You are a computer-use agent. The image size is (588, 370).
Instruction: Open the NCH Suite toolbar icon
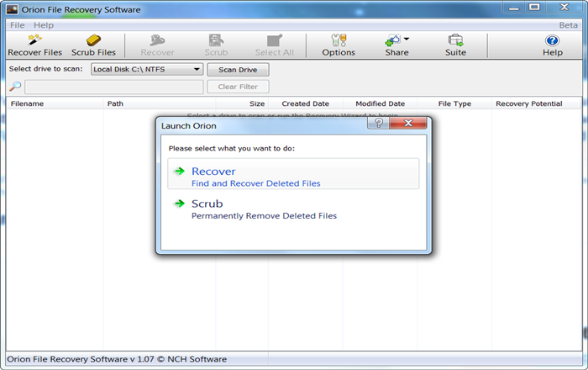pyautogui.click(x=455, y=45)
